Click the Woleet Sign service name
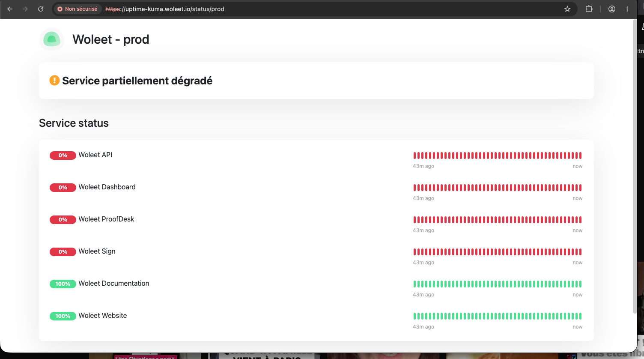This screenshot has width=644, height=359. coord(97,251)
